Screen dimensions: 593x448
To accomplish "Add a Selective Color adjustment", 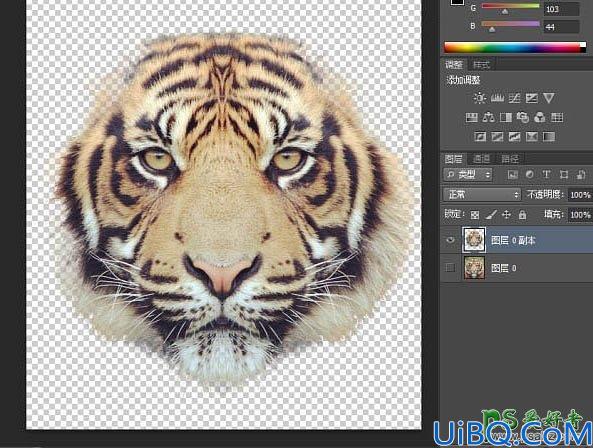I will coord(532,136).
